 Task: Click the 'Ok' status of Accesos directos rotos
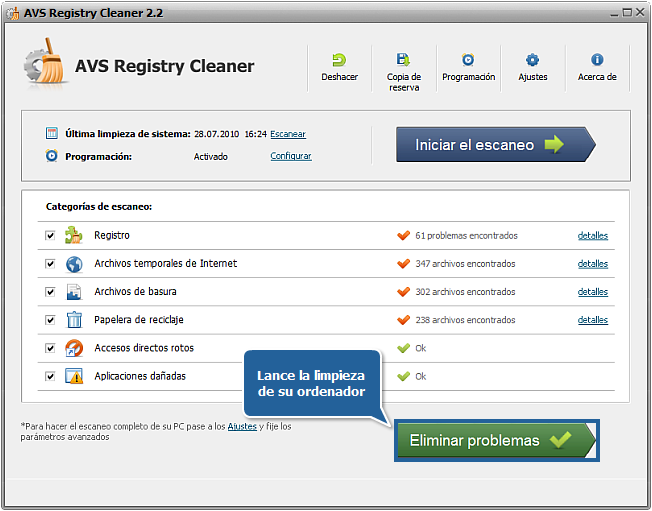pyautogui.click(x=420, y=348)
